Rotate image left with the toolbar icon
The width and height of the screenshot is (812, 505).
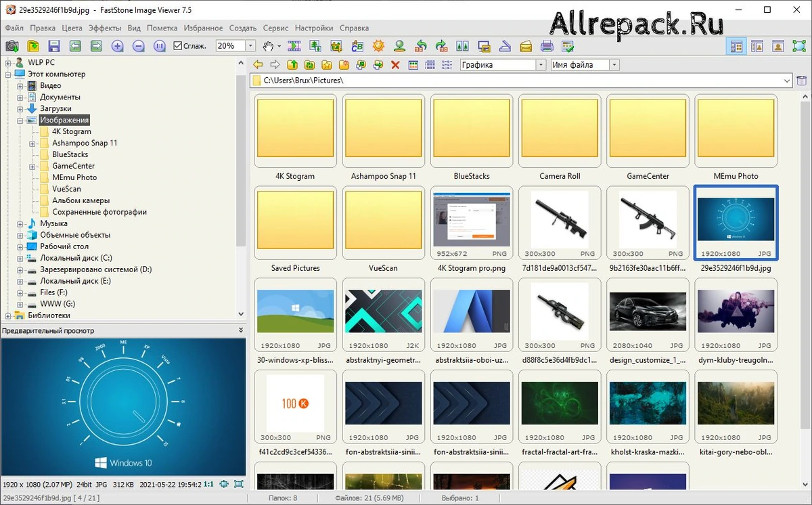[421, 46]
